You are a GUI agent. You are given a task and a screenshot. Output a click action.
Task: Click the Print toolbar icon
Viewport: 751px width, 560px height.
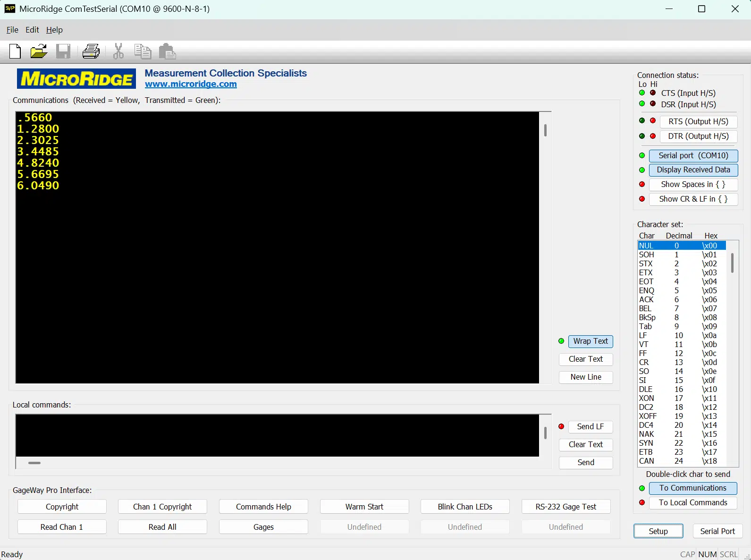tap(91, 51)
